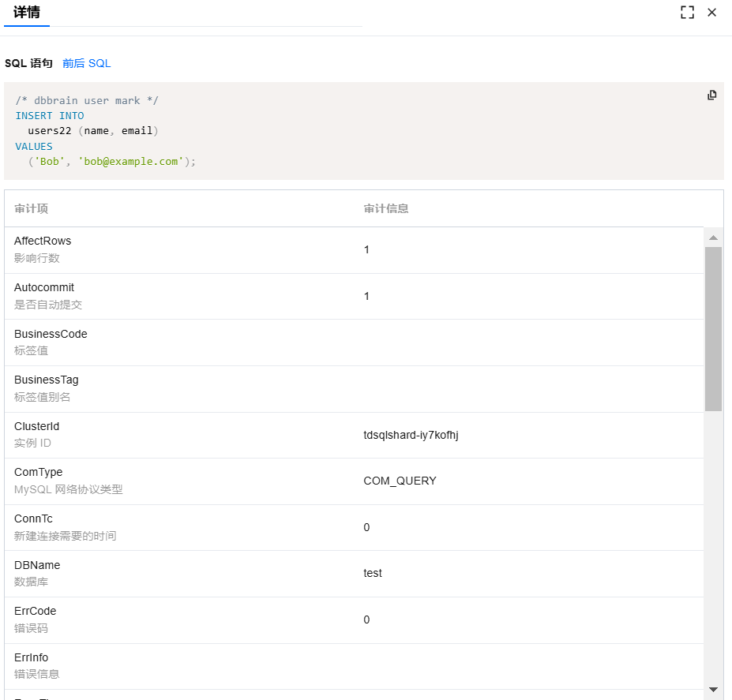
Task: Click the 审计信息 column header
Action: (386, 209)
